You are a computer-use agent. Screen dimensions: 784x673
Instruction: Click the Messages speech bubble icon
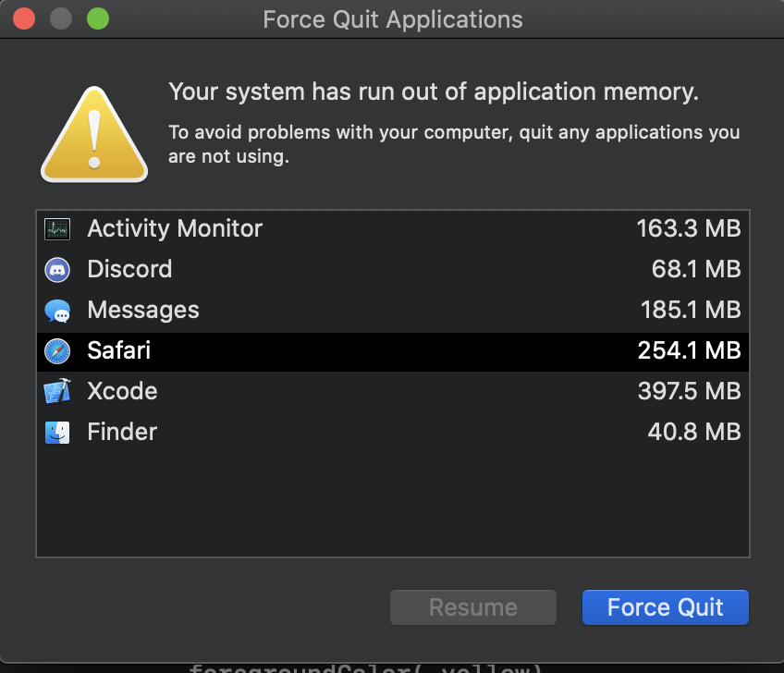[x=57, y=312]
